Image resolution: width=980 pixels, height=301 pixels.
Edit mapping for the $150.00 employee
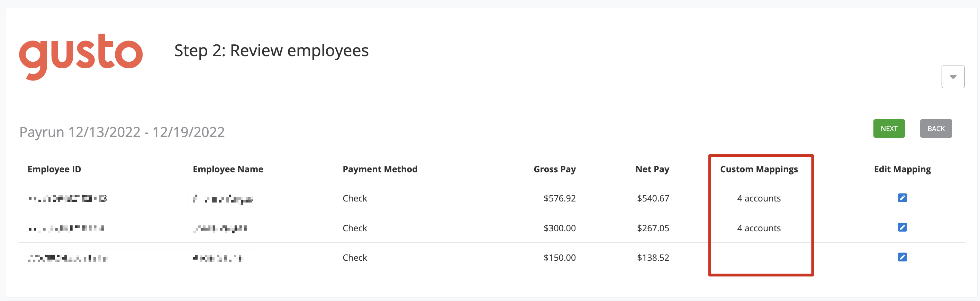902,257
